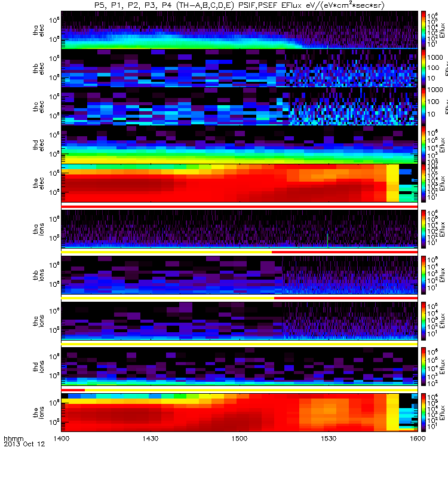This screenshot has height=478, width=448.
Task: Click the 'the elec' color bar
Action: [424, 183]
